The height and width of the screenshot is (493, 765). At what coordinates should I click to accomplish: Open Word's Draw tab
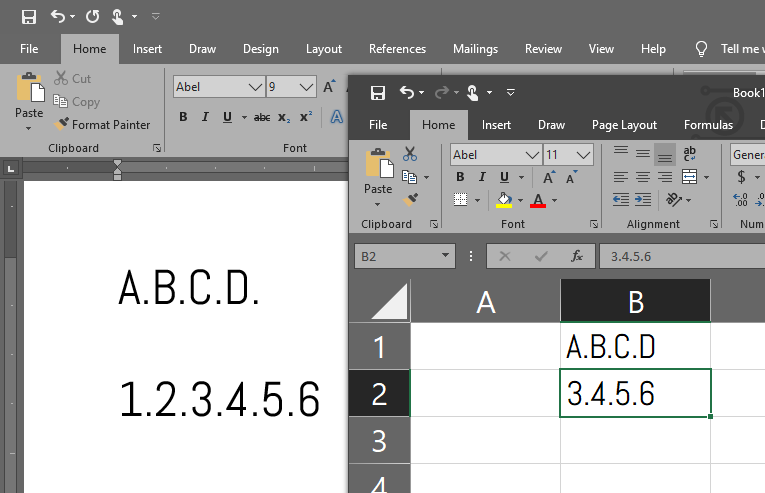point(202,49)
